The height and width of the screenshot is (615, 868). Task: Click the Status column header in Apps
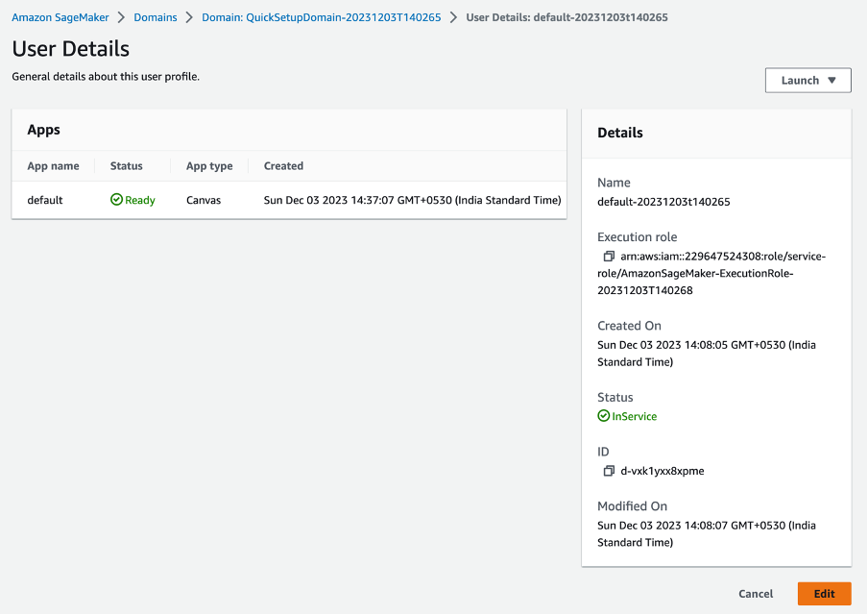point(126,165)
